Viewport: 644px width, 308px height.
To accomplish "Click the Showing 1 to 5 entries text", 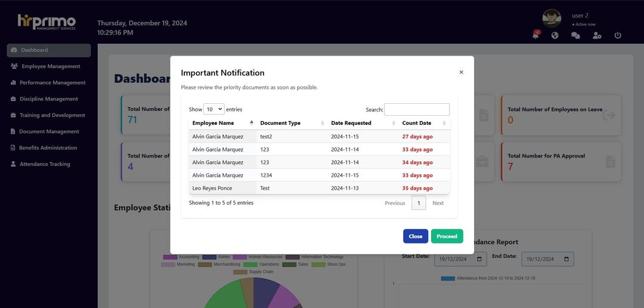I will tap(221, 203).
